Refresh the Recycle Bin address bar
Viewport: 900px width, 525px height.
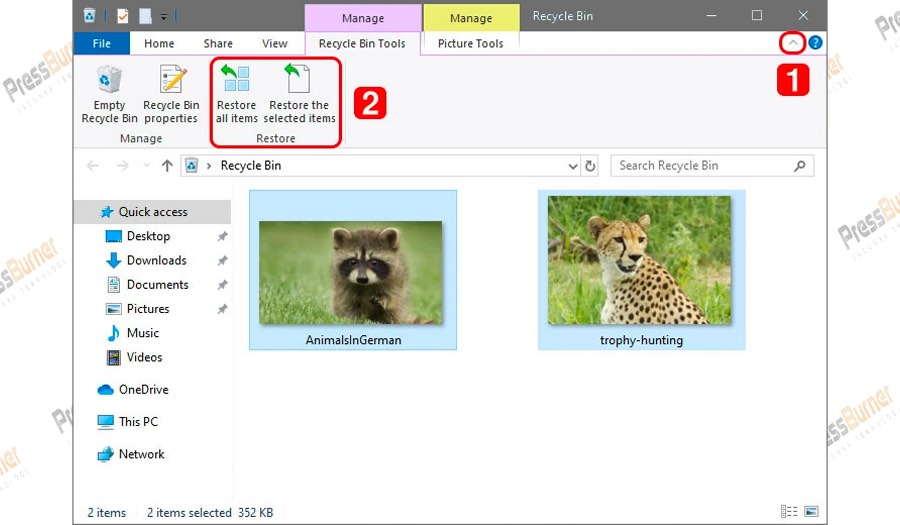[590, 166]
